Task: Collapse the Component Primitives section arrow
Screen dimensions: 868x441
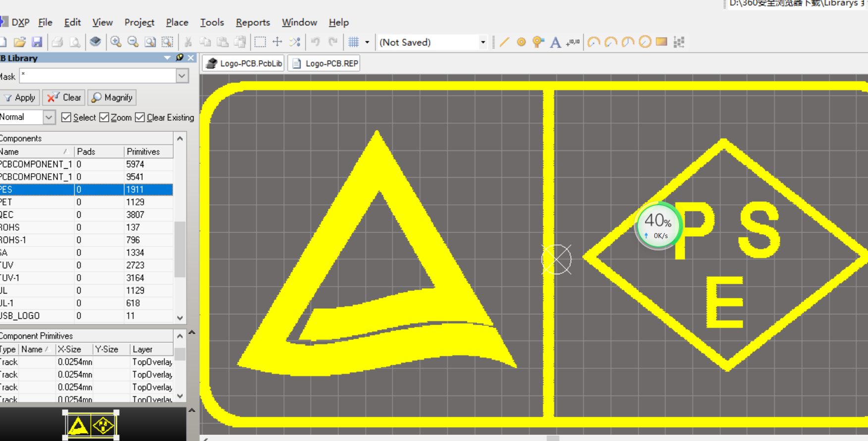Action: pos(192,332)
